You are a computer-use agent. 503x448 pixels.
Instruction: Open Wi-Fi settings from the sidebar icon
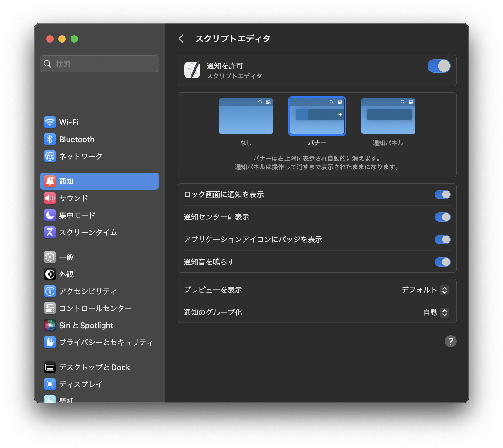(x=50, y=122)
